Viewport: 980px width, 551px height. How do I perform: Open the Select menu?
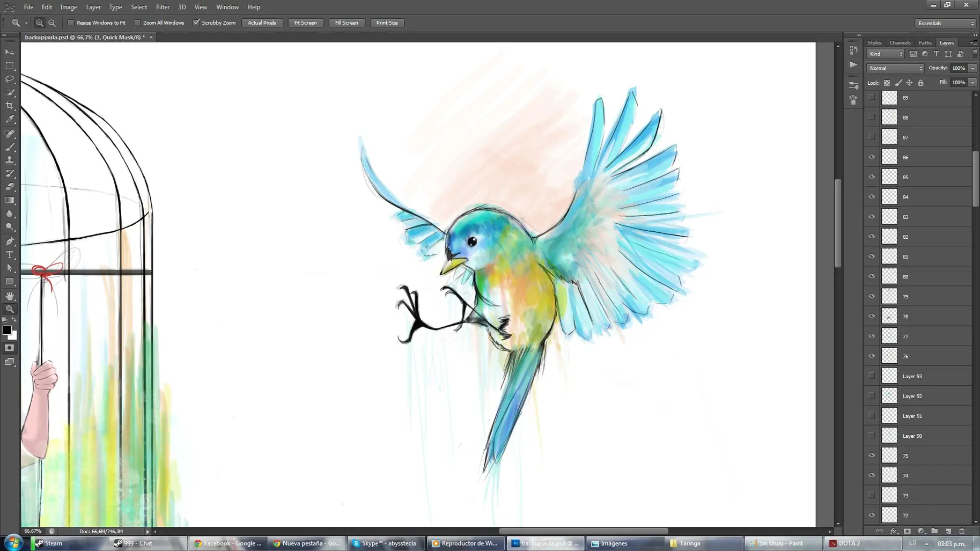click(x=139, y=7)
